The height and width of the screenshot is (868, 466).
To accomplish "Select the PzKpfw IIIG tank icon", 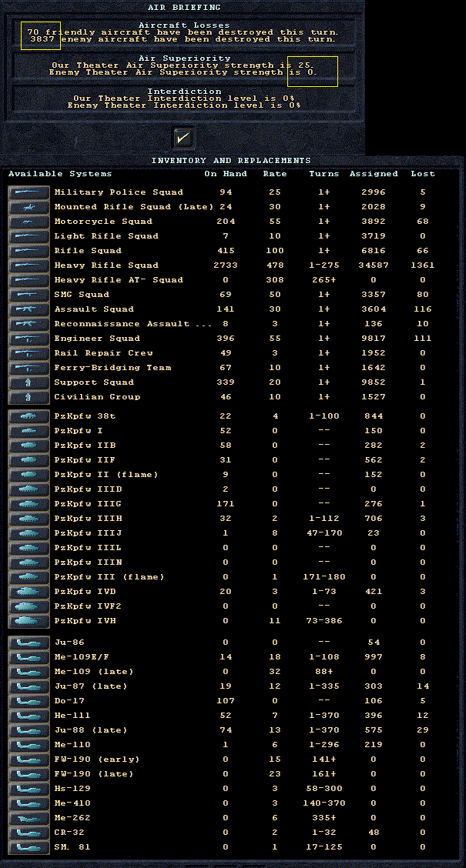I will [x=29, y=504].
